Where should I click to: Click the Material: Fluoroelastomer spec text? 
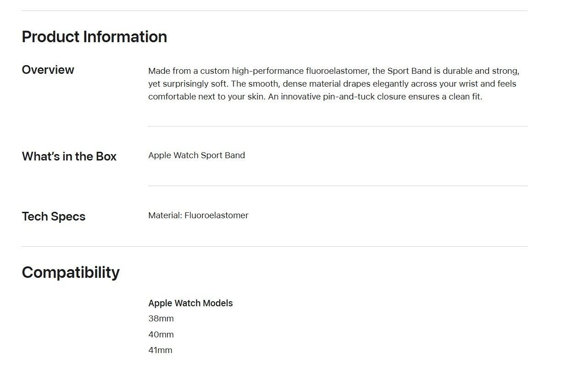198,215
